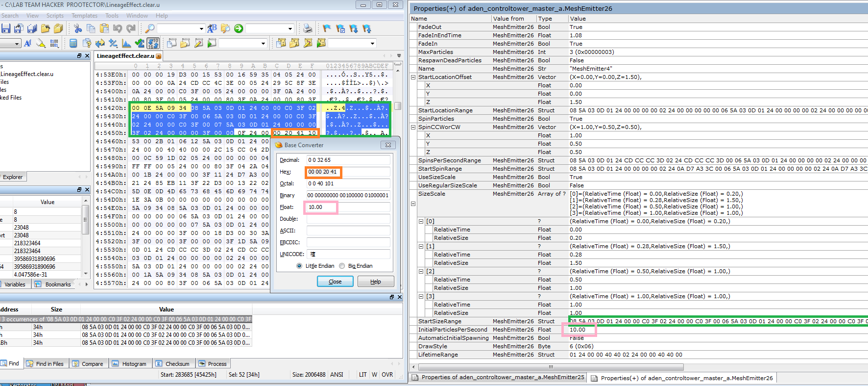Image resolution: width=868 pixels, height=386 pixels.
Task: Collapse SizeScale element [0]
Action: pyautogui.click(x=421, y=221)
